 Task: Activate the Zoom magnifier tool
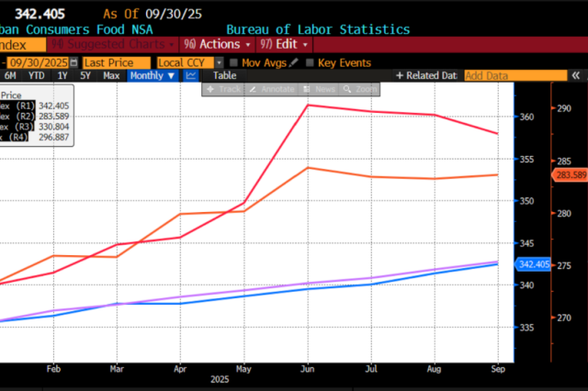(x=360, y=89)
